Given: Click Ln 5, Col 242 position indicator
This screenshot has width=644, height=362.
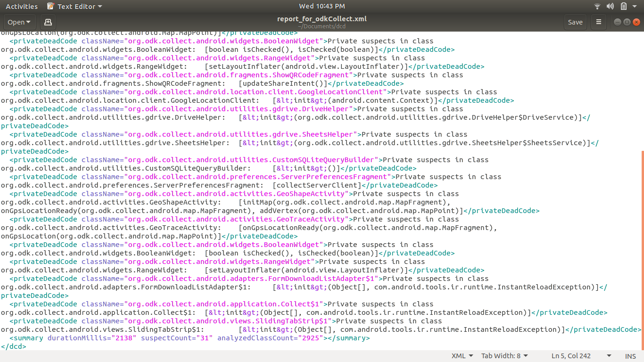Looking at the screenshot, I should click(x=571, y=355).
